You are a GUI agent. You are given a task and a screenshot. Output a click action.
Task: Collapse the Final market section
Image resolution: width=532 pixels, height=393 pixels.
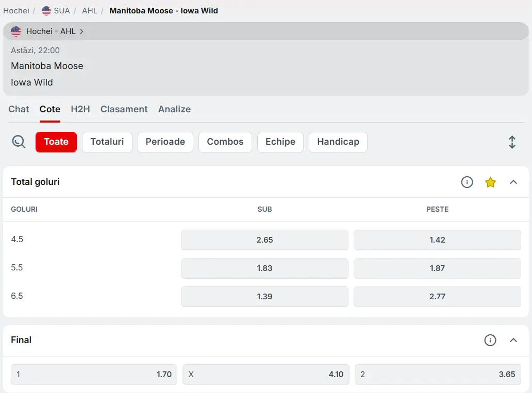[x=513, y=340]
